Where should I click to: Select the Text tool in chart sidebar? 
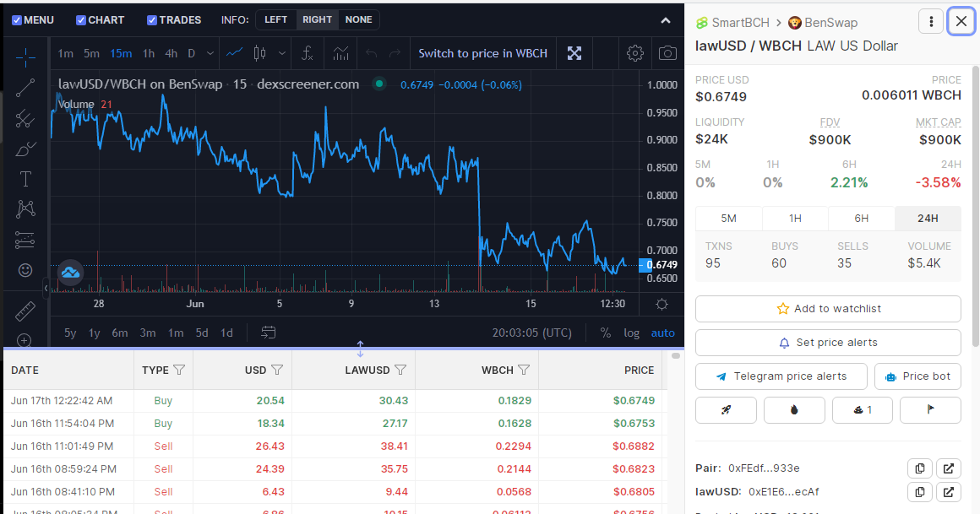pos(25,179)
